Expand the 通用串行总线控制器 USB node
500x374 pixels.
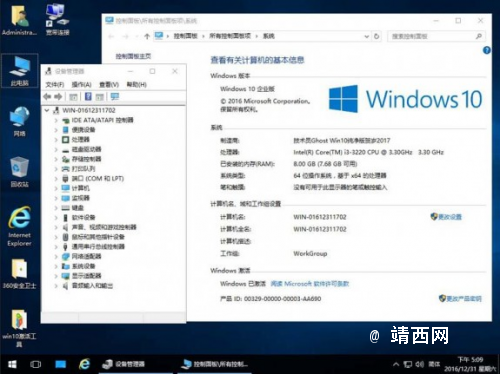(56, 247)
